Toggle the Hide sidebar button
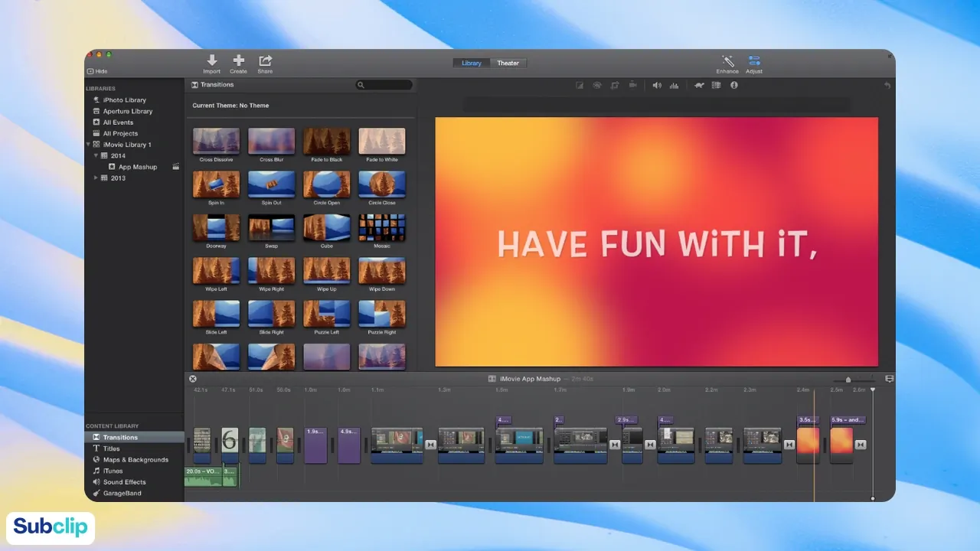Screen dimensions: 980x551 coord(97,71)
